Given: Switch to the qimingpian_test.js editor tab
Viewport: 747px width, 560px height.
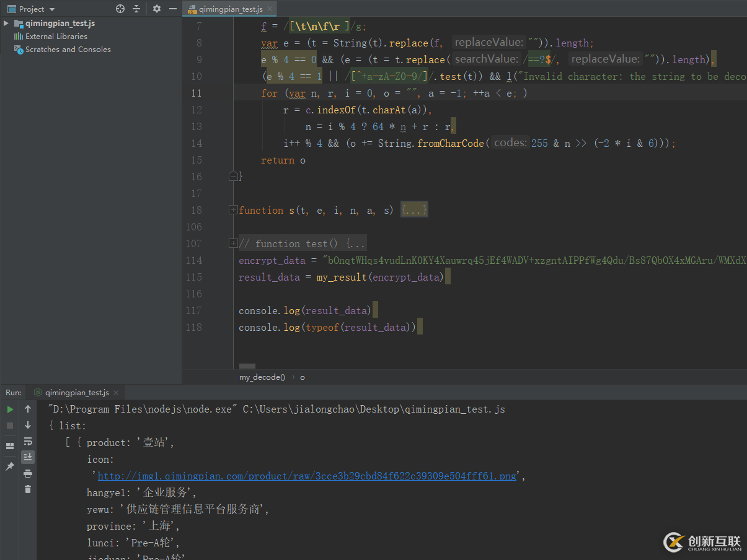Looking at the screenshot, I should click(x=229, y=9).
